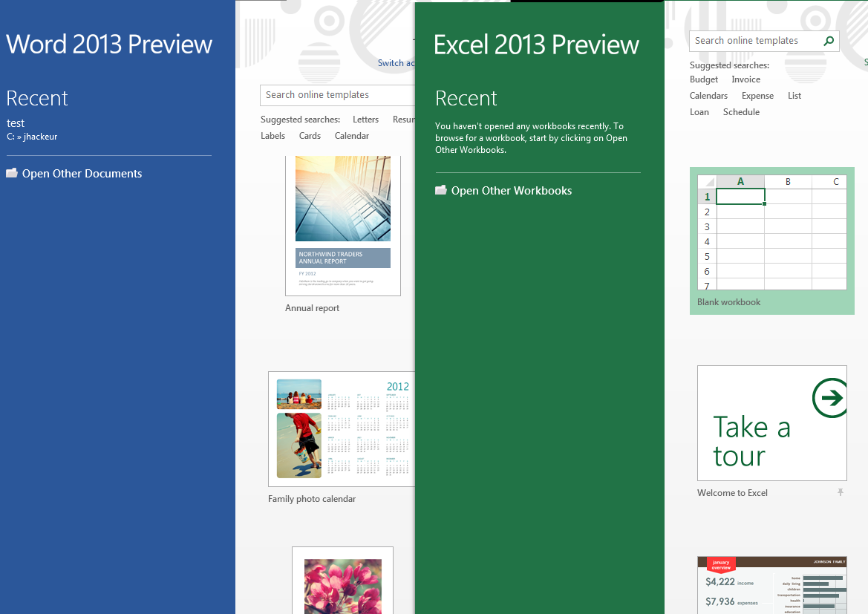The image size is (868, 614).
Task: Click the Blank workbook caption
Action: (728, 302)
